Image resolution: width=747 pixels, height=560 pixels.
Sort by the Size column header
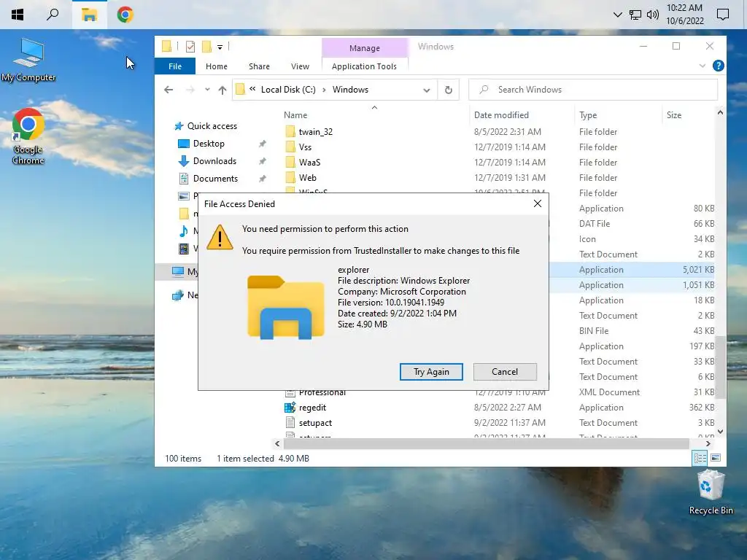(673, 115)
